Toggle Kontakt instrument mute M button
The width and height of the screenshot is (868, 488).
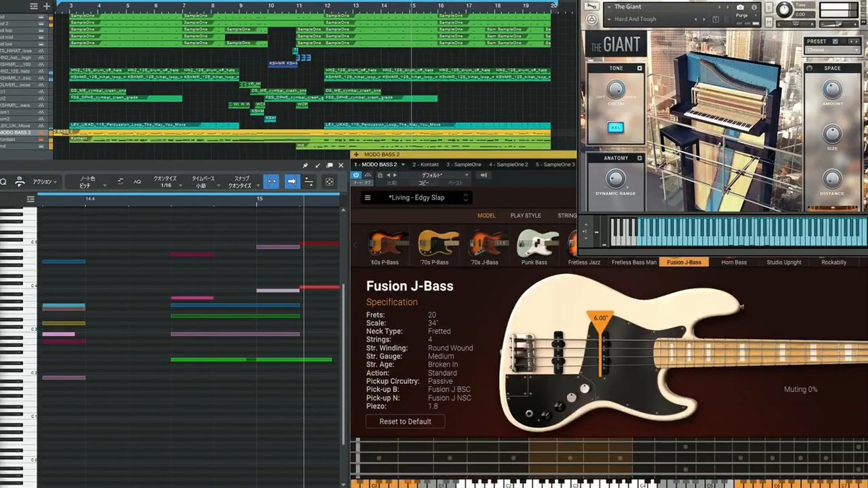tap(769, 22)
